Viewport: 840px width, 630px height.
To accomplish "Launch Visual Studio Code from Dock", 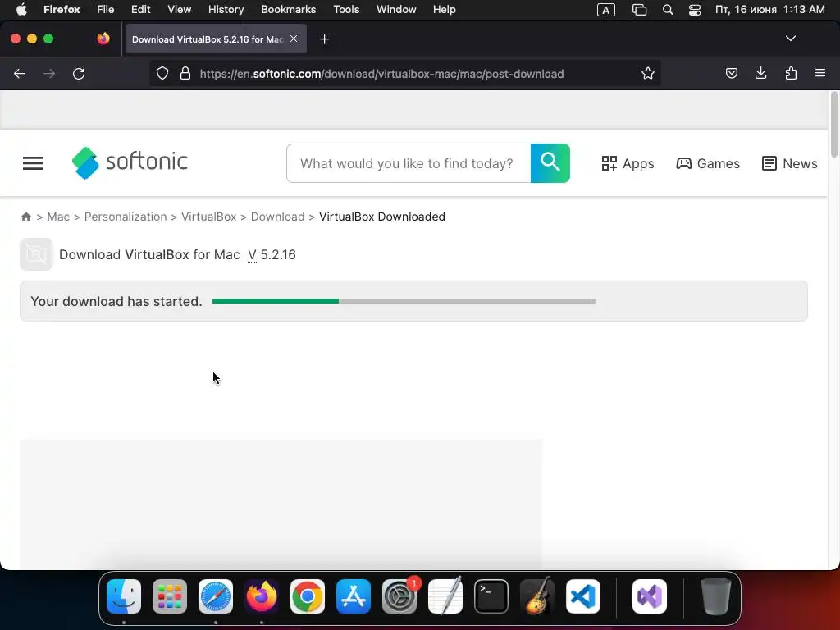I will [583, 596].
